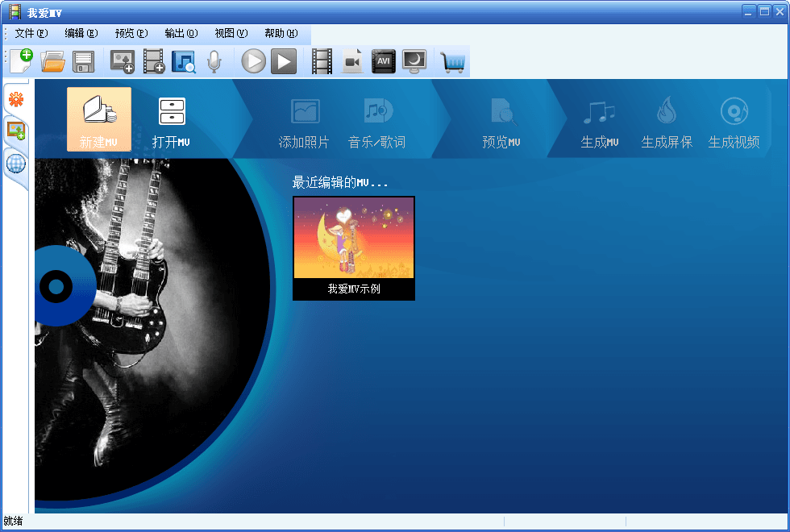The height and width of the screenshot is (532, 790).
Task: Open the 编辑(E) menu
Action: click(x=81, y=33)
